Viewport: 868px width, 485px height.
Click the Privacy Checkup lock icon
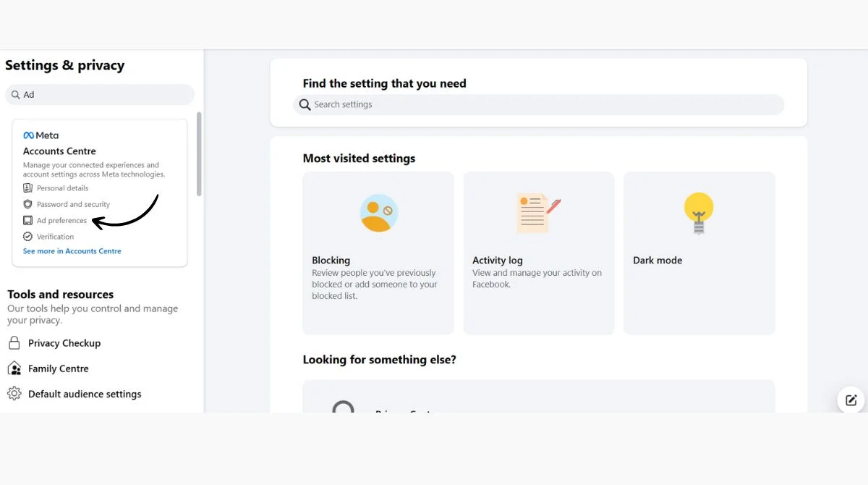click(14, 342)
